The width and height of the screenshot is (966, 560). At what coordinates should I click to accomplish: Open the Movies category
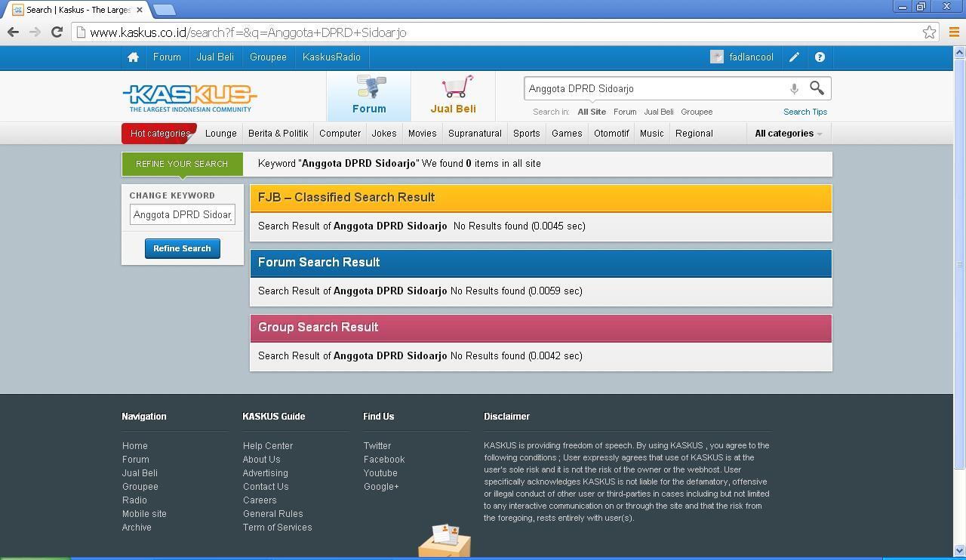click(422, 134)
